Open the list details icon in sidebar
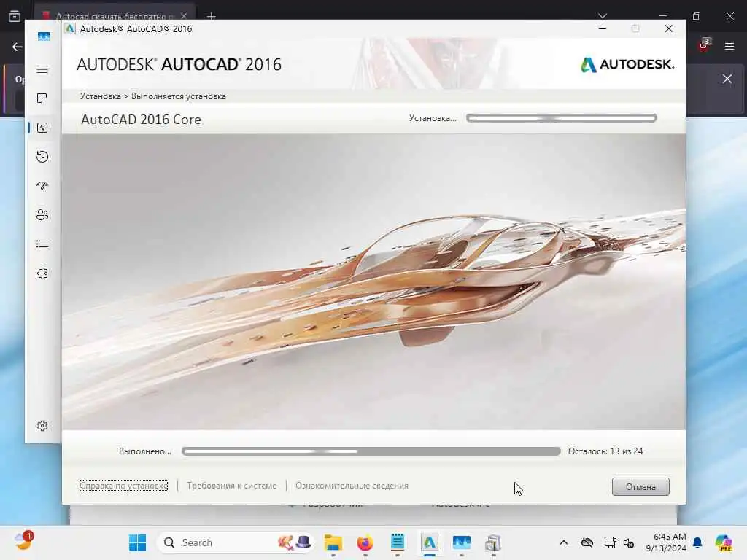This screenshot has height=560, width=747. (42, 244)
